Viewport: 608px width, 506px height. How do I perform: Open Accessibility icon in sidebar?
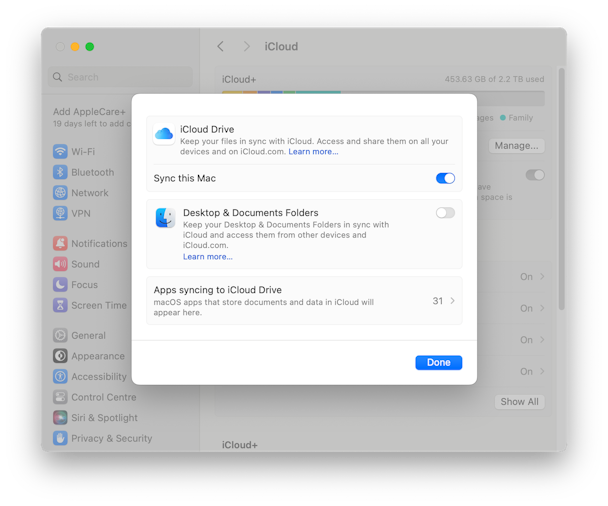click(x=60, y=376)
